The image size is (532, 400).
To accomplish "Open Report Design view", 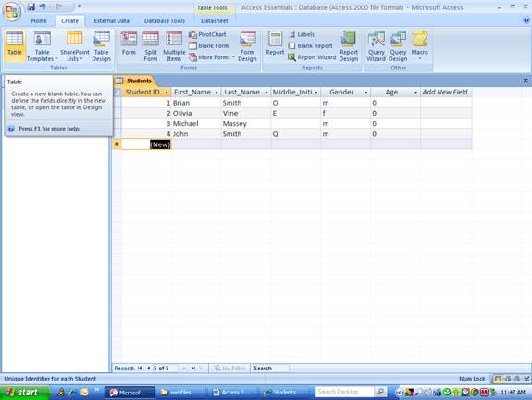I will tap(349, 46).
